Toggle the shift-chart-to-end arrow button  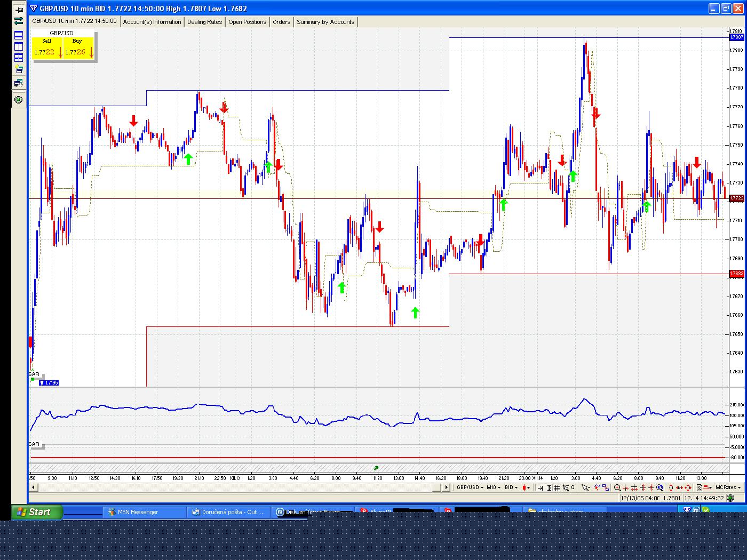(x=540, y=487)
